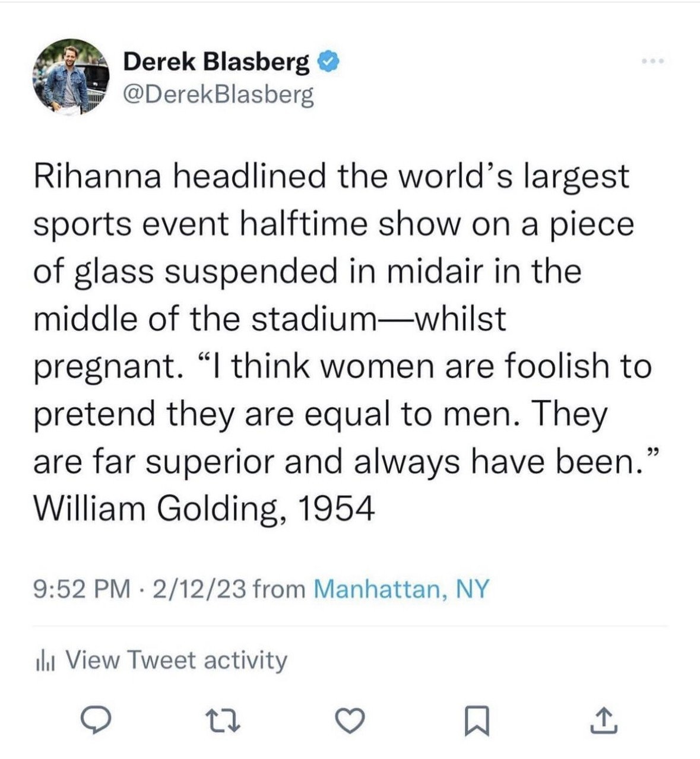Viewport: 700px width, 759px height.
Task: Open Derek Blasberg's profile picture
Action: 70,76
